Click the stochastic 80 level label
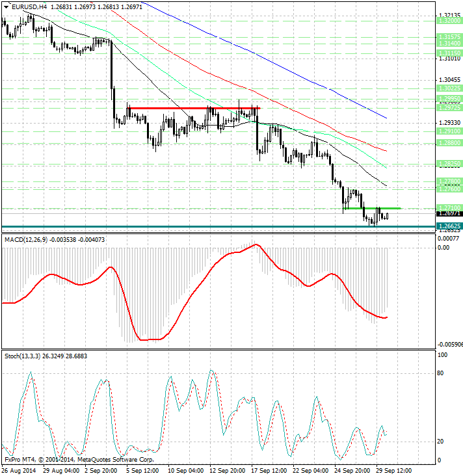This screenshot has width=463, height=476. (x=440, y=373)
